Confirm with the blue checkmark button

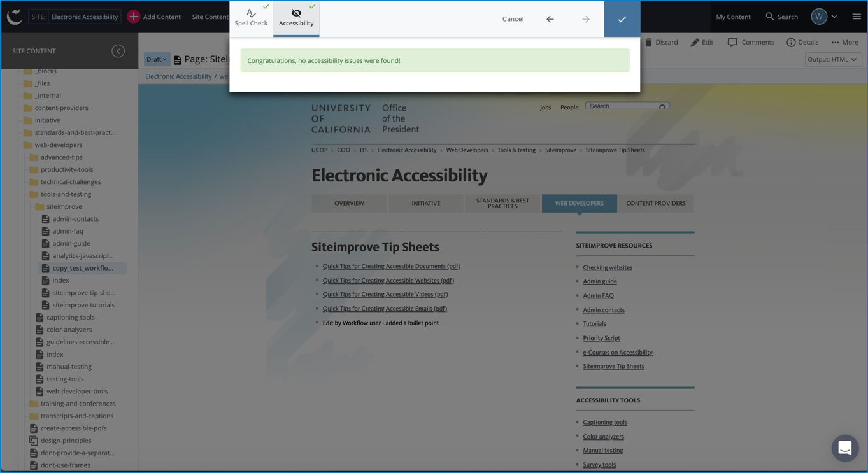pyautogui.click(x=622, y=19)
